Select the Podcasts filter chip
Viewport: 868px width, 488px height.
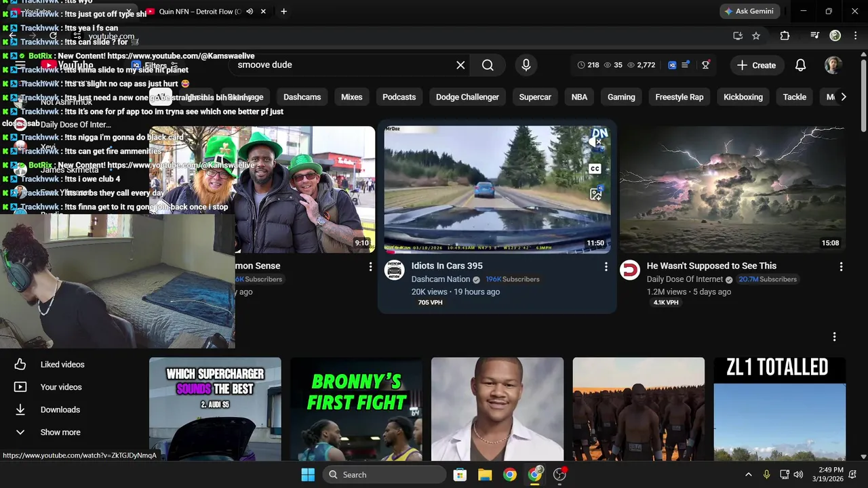coord(399,97)
